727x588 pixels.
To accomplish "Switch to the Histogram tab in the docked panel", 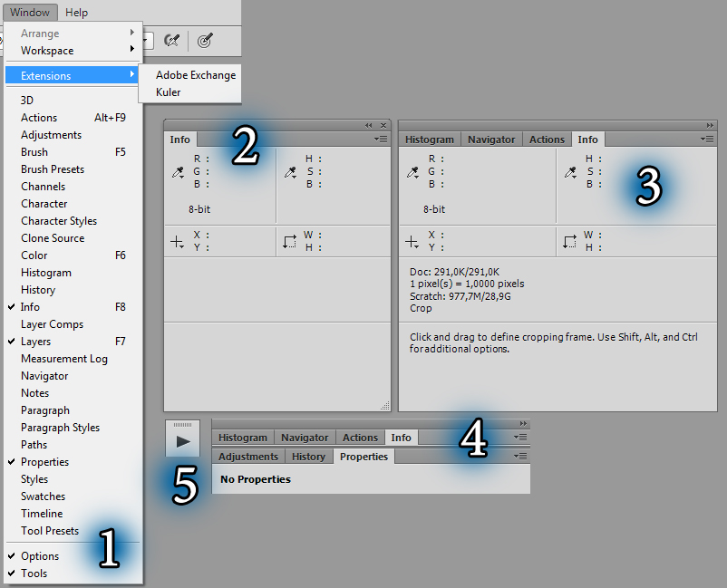I will (x=430, y=140).
